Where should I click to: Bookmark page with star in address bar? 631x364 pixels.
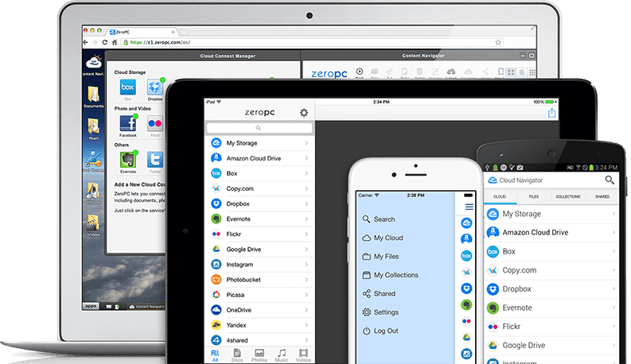pos(498,42)
